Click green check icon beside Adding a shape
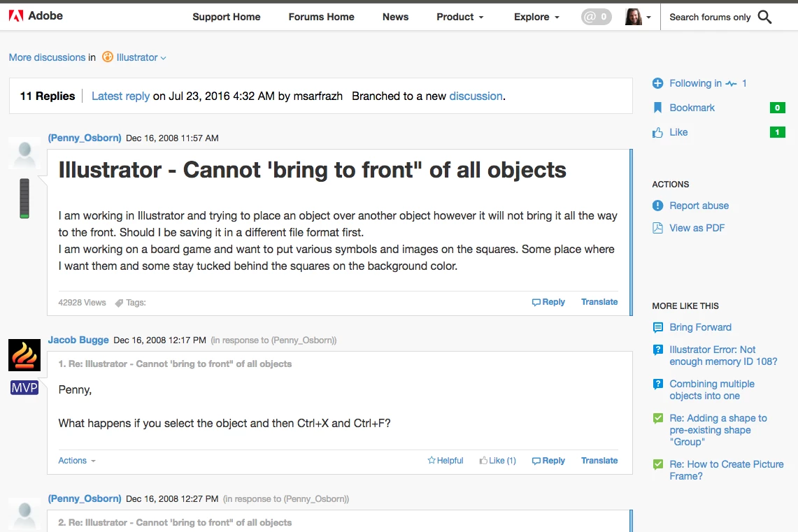 pos(657,418)
